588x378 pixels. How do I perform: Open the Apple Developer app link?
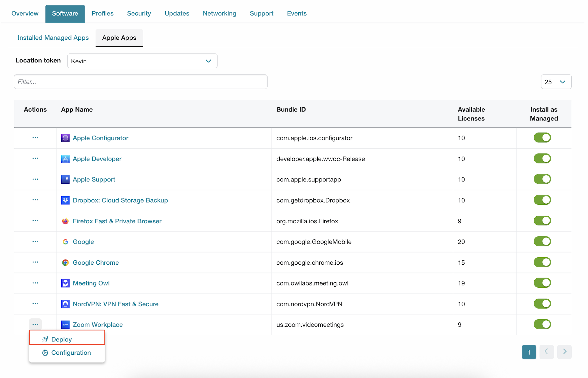(97, 159)
